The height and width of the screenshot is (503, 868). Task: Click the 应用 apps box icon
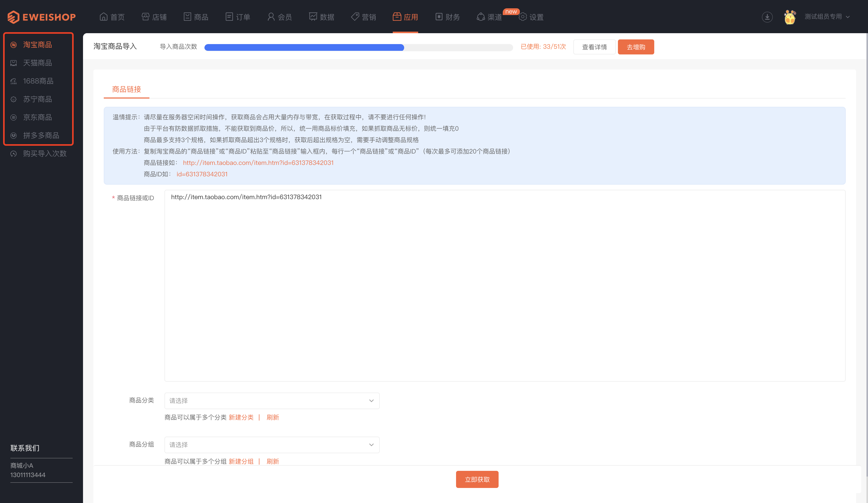[x=397, y=17]
